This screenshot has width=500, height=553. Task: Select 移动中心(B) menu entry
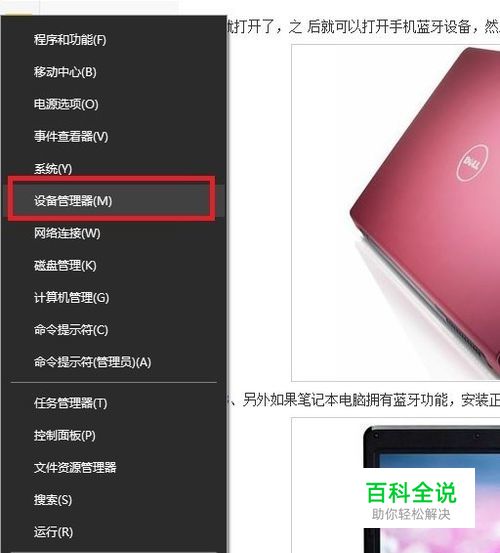coord(113,72)
